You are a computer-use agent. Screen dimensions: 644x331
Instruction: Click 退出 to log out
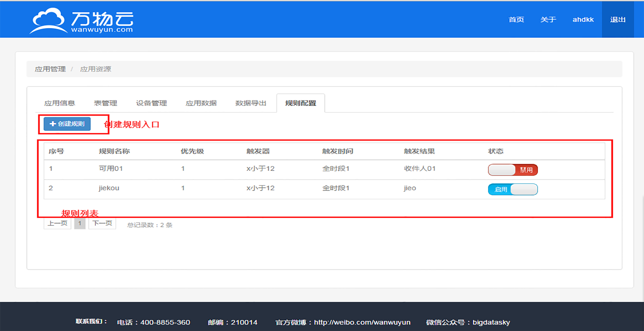point(618,20)
